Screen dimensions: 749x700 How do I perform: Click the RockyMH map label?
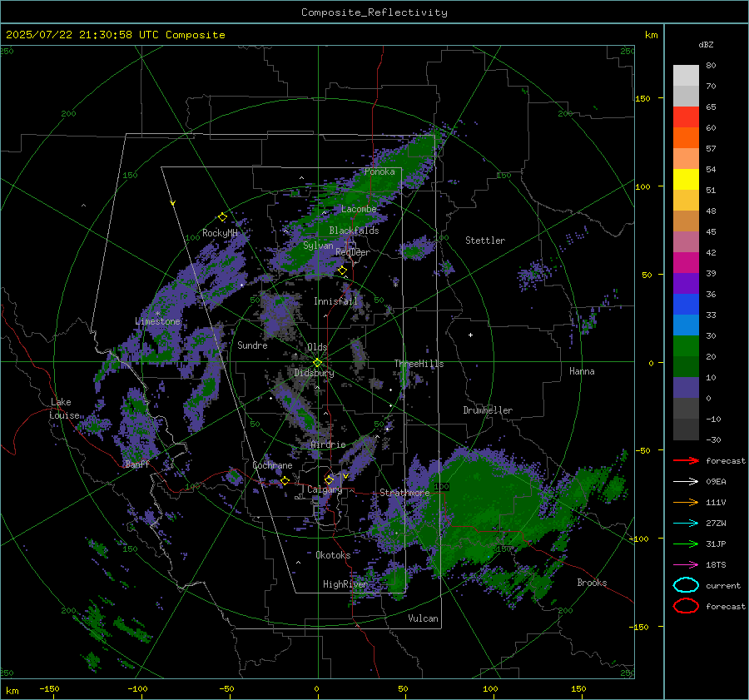pos(220,233)
